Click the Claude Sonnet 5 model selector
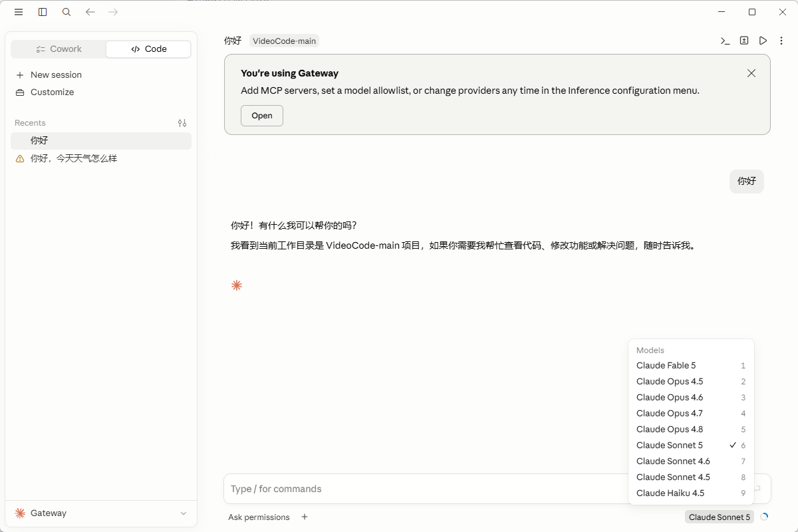Viewport: 798px width, 532px height. [720, 517]
